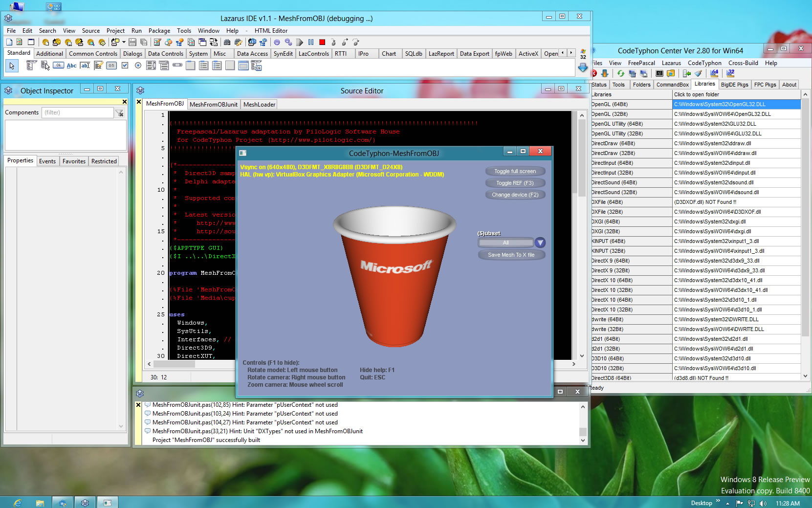The height and width of the screenshot is (508, 812).
Task: Click Change device (F2) button
Action: [x=515, y=195]
